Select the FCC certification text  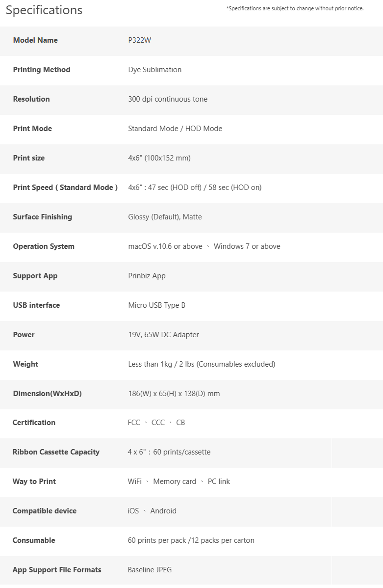pyautogui.click(x=134, y=423)
